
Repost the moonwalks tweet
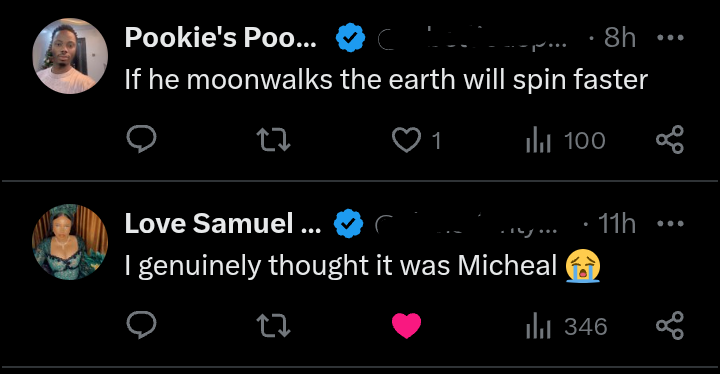coord(273,140)
